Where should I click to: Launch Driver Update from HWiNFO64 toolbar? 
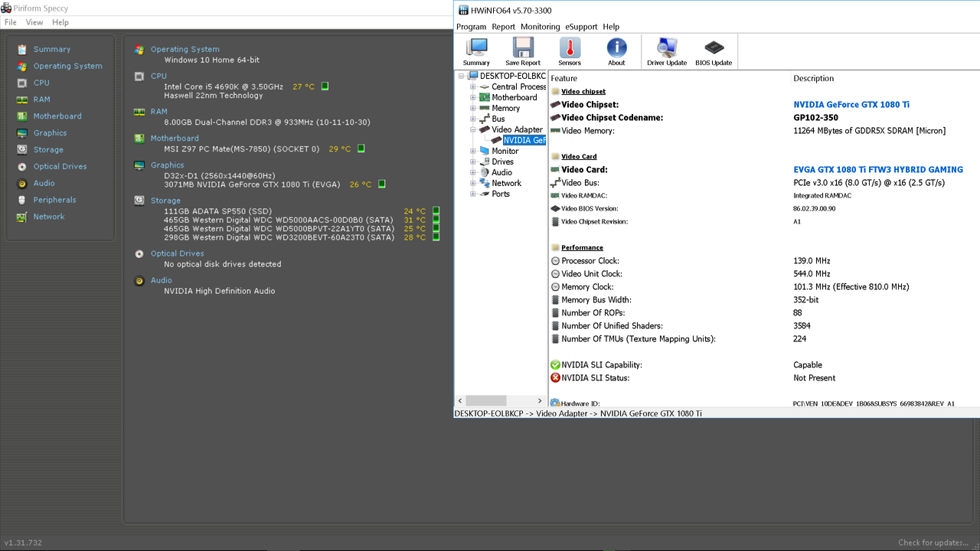667,52
